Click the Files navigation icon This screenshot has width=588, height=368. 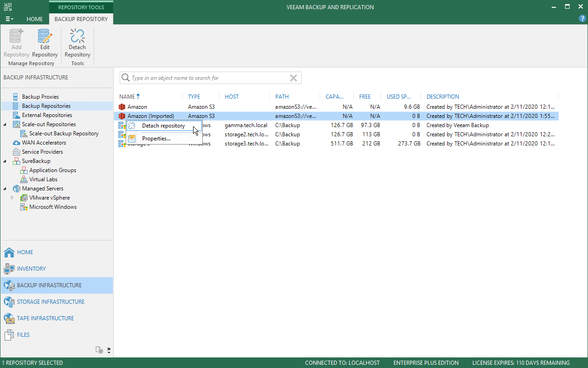[9, 335]
